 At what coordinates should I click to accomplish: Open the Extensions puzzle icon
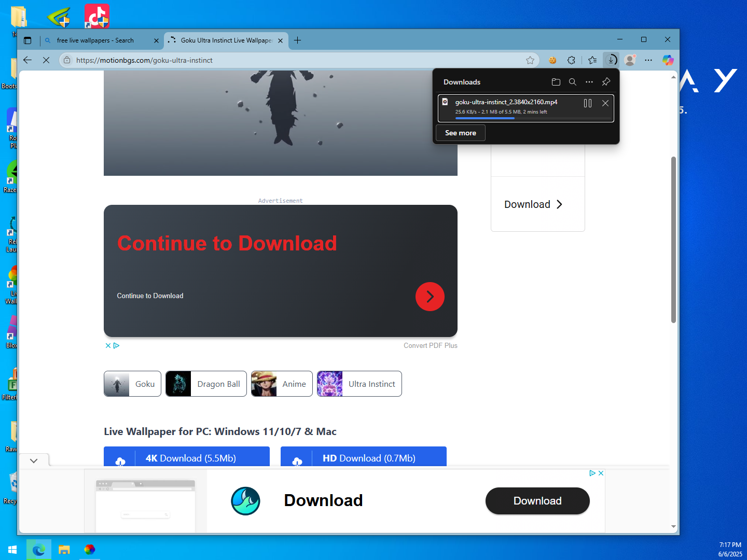(571, 60)
